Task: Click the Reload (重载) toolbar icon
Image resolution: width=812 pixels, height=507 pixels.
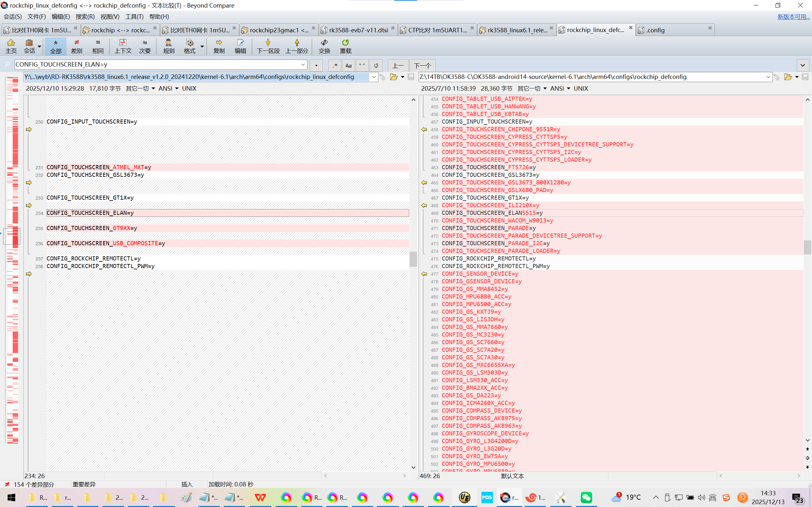Action: tap(345, 46)
